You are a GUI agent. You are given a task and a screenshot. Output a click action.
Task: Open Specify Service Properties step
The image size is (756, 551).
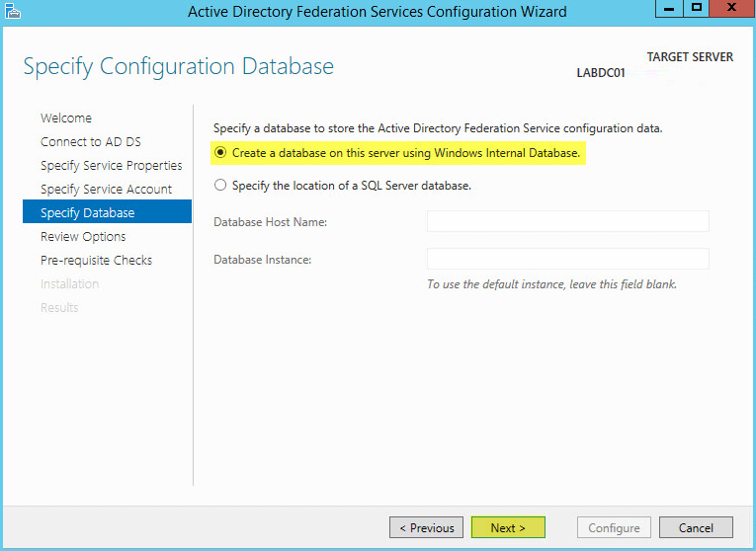[112, 165]
